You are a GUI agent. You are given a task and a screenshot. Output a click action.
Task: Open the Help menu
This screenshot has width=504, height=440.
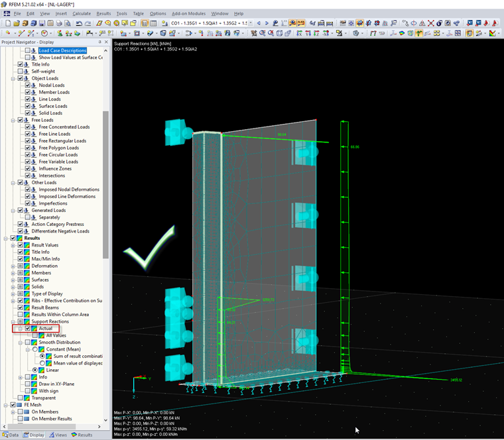[239, 13]
